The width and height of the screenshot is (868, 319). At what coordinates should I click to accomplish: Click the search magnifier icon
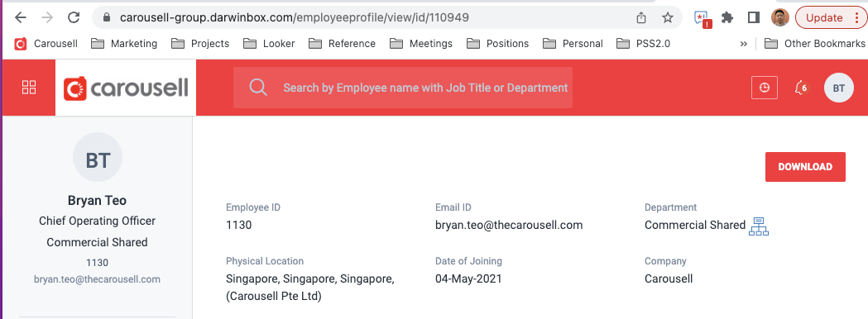258,88
